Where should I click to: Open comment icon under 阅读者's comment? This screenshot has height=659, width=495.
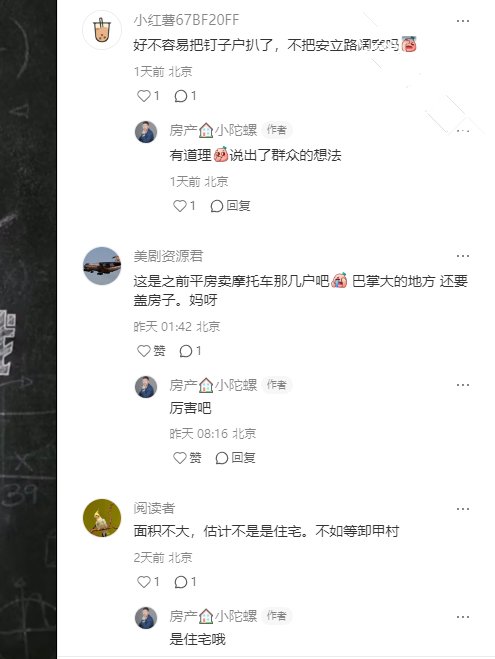[x=185, y=582]
